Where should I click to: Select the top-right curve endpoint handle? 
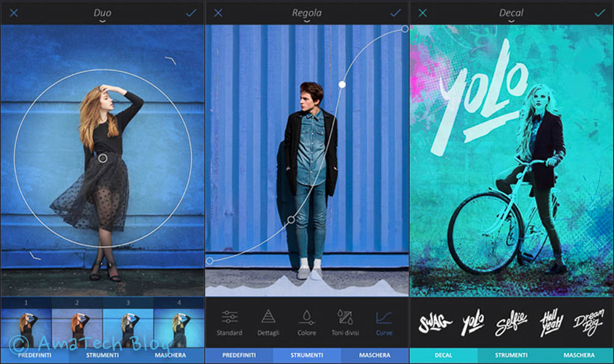click(x=405, y=29)
